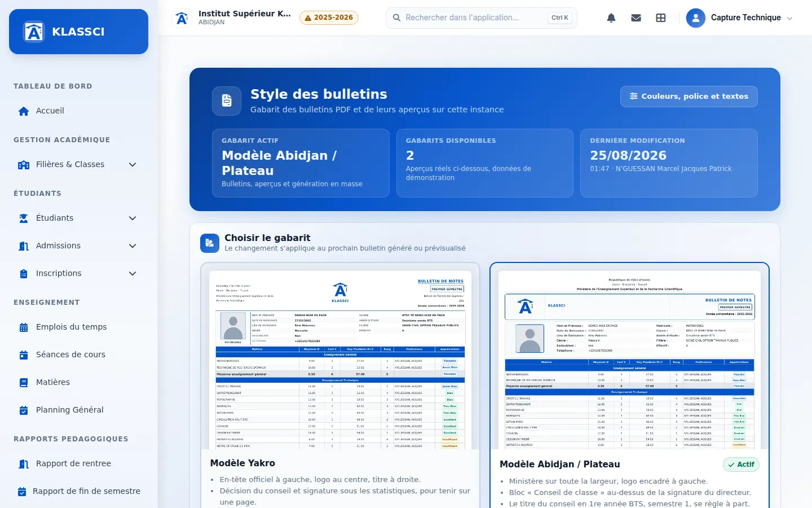Open Séances de cours link

pos(78,355)
